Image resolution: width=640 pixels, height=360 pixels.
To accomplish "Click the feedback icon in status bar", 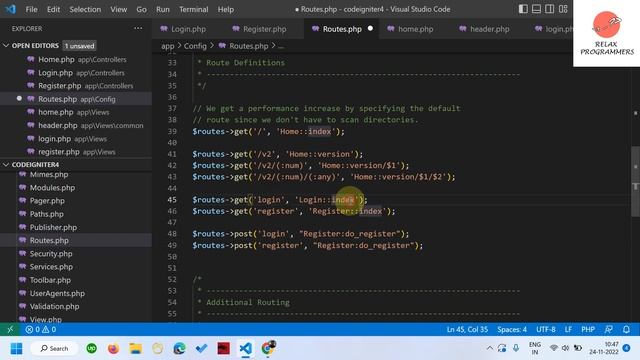I will coord(609,329).
